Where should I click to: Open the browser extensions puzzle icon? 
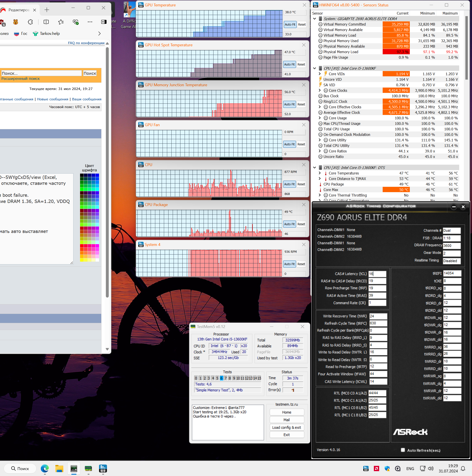pyautogui.click(x=30, y=22)
